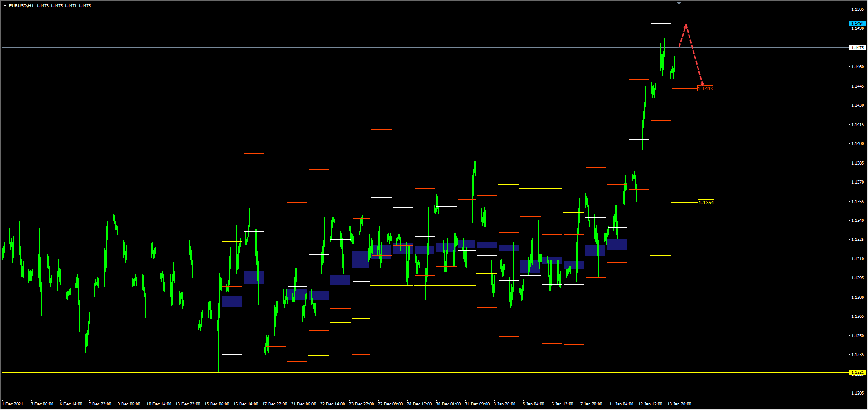Click the 28 Dec 17:00 time axis label

pyautogui.click(x=419, y=404)
